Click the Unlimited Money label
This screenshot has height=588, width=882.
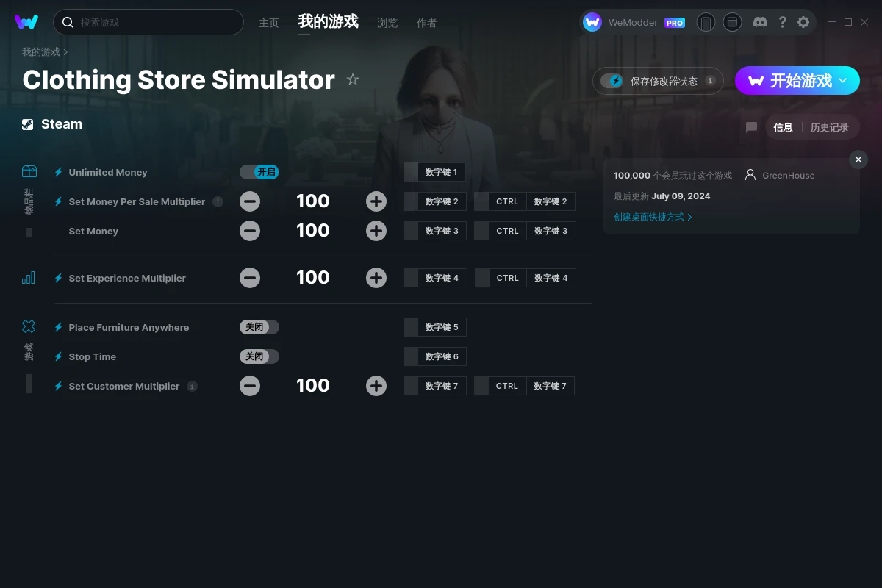tap(108, 172)
